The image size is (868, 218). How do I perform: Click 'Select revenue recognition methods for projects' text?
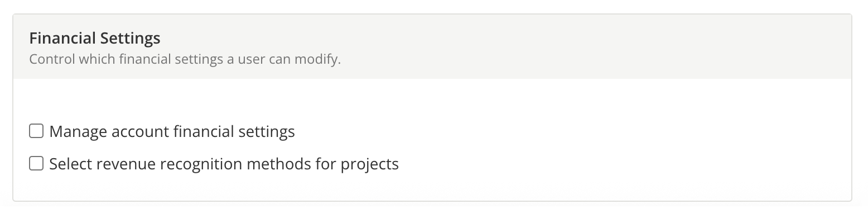click(224, 164)
